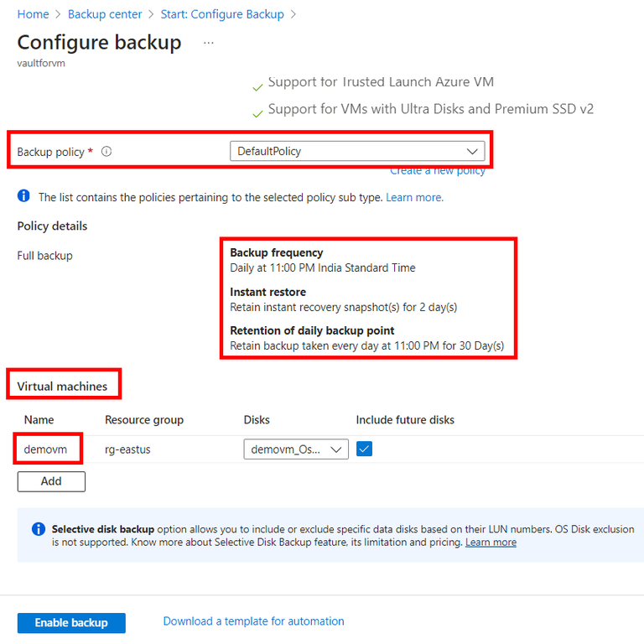Go to the Home breadcrumb

(x=33, y=14)
